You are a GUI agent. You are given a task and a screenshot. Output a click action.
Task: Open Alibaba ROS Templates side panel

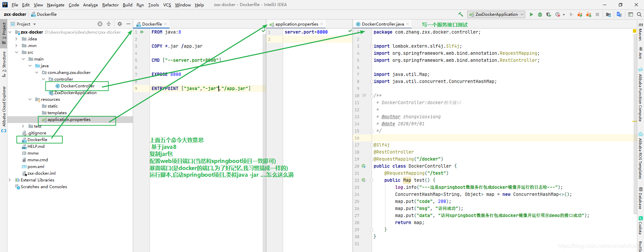640,156
